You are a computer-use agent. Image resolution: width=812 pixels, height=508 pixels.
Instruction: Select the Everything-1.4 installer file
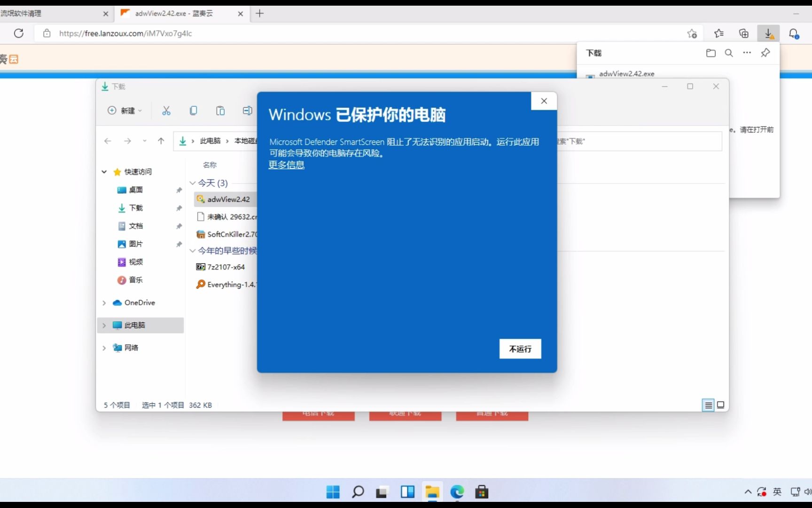[226, 285]
